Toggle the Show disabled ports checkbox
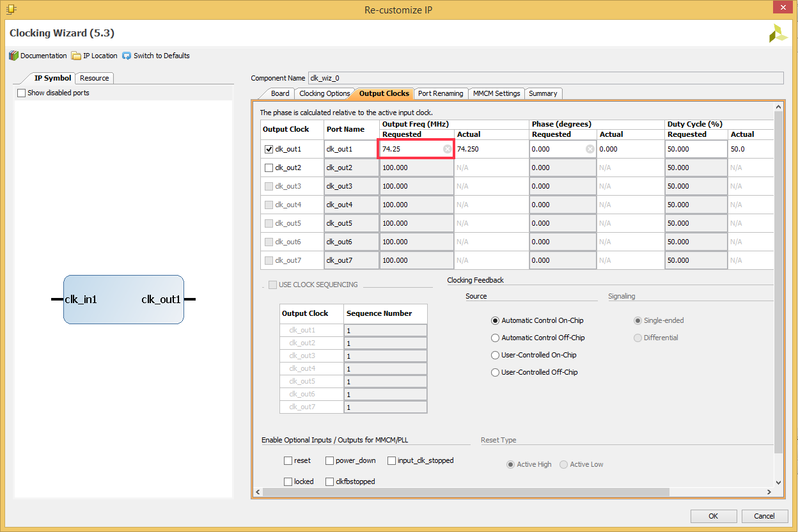The width and height of the screenshot is (798, 532). coord(22,93)
